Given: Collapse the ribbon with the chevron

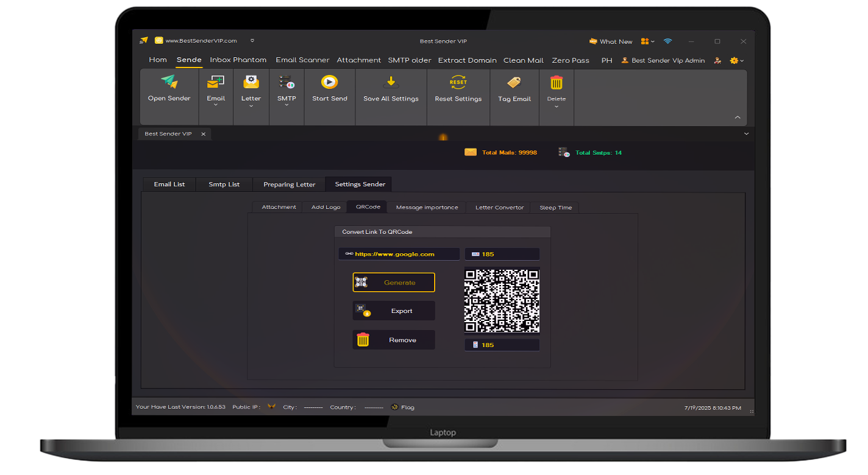Looking at the screenshot, I should tap(738, 118).
